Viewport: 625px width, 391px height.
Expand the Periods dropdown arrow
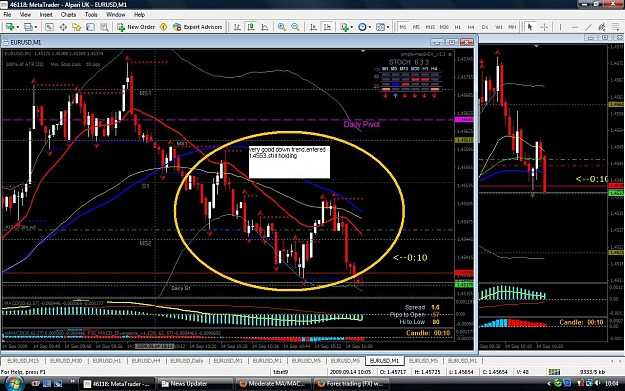(369, 27)
